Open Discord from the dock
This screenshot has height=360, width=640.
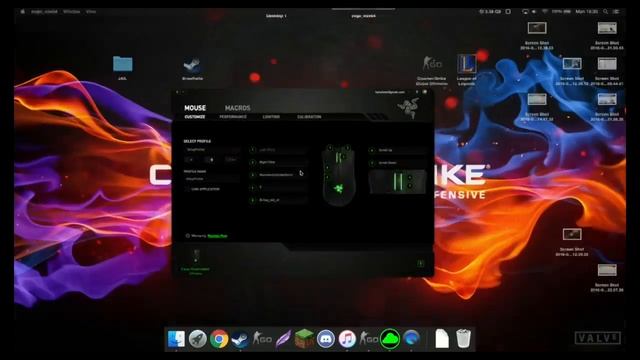pos(326,339)
